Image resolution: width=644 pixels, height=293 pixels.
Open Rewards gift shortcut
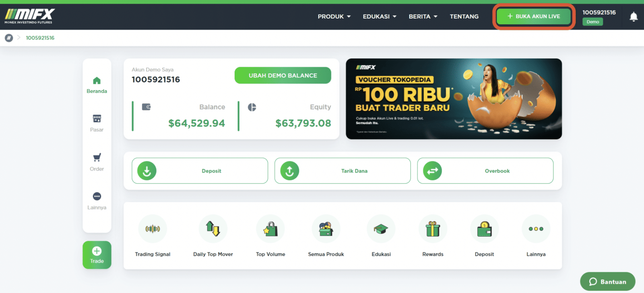point(433,236)
